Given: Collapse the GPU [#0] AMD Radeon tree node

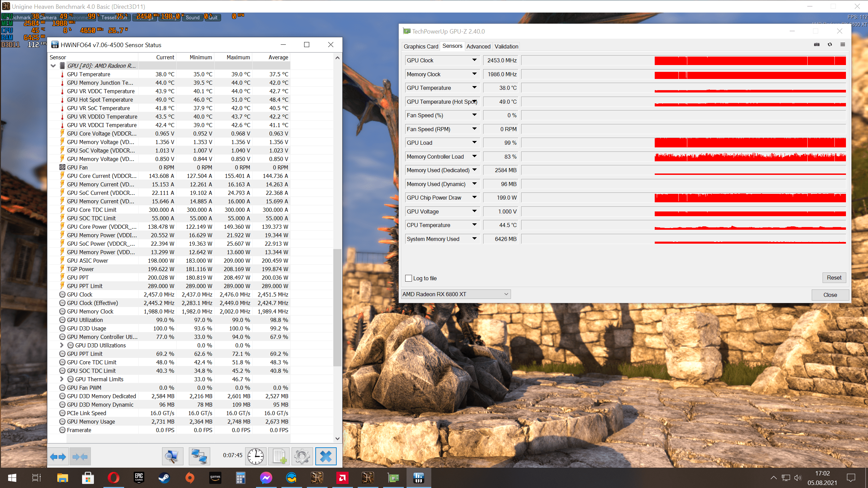Looking at the screenshot, I should pos(53,66).
